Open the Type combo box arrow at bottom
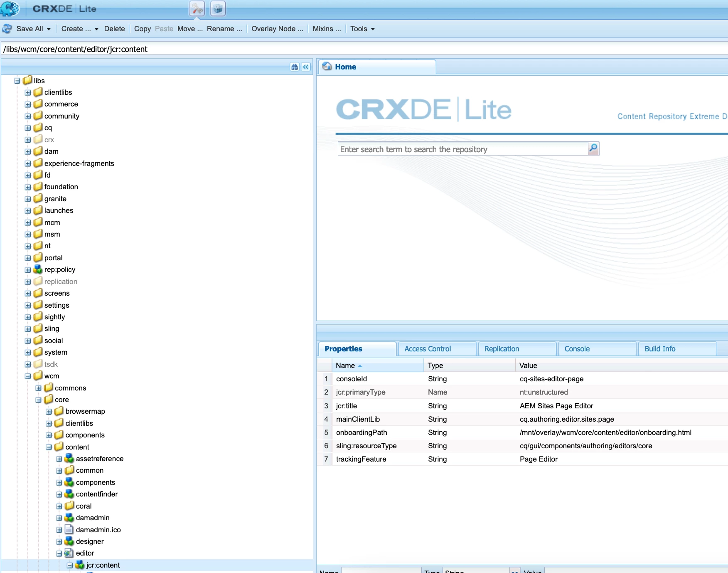The width and height of the screenshot is (728, 573). 515,571
